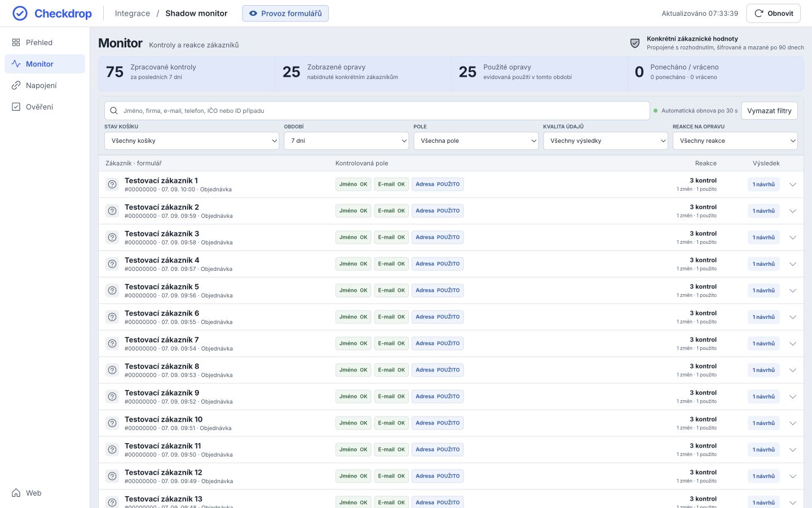Screen dimensions: 812x508
Task: Expand the Testovací zákazník 4 row chevron
Action: pyautogui.click(x=793, y=264)
